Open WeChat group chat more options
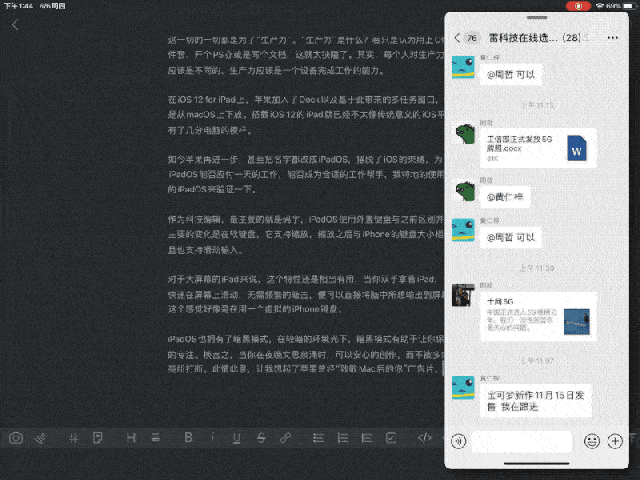Screen dimensions: 640x480 coord(613,38)
